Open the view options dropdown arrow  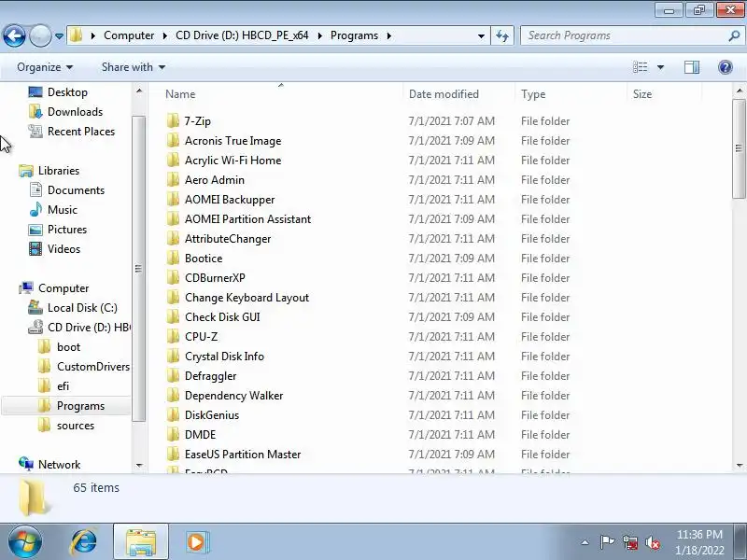point(660,67)
